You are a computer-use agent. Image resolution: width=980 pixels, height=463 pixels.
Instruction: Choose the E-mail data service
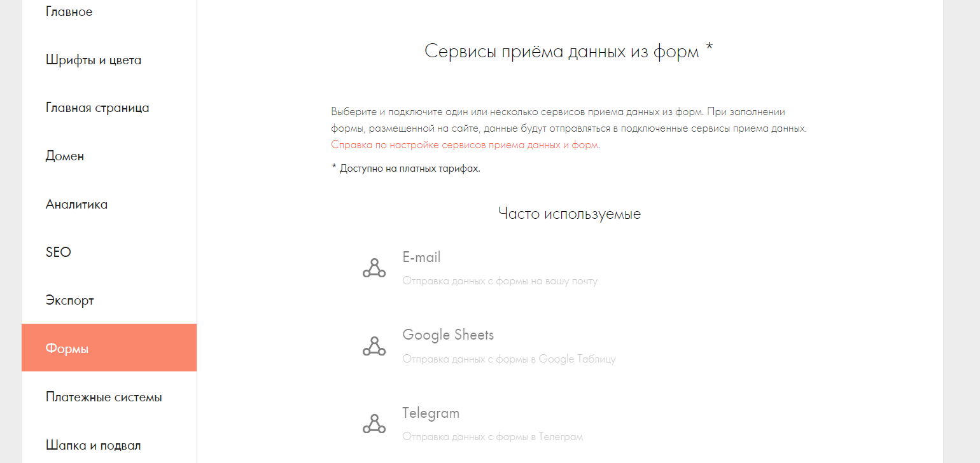[x=421, y=257]
